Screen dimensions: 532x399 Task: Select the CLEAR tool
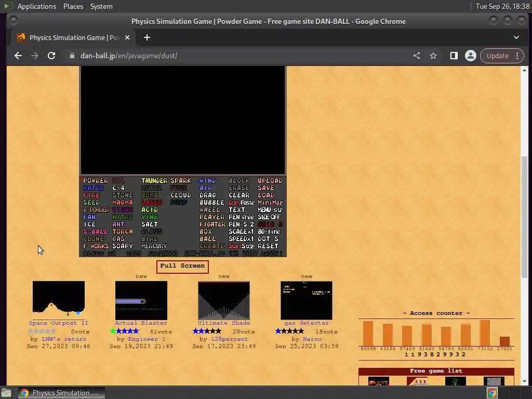click(239, 195)
